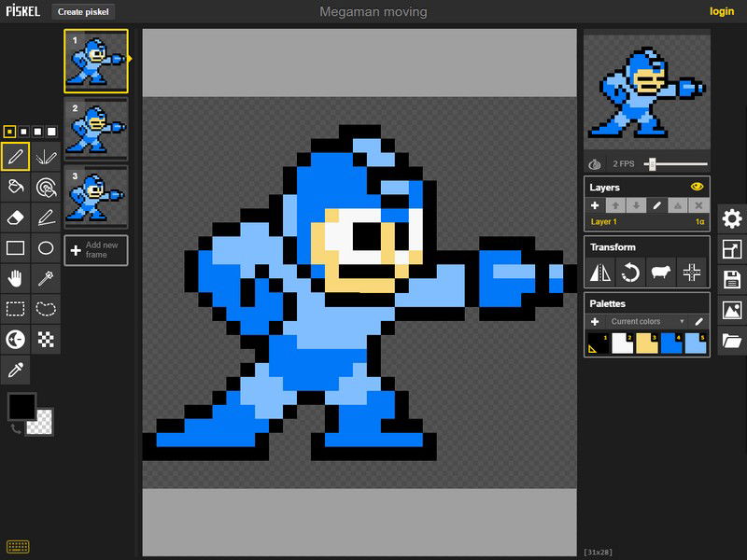747x560 pixels.
Task: Adjust the FPS slider handle
Action: coord(652,164)
